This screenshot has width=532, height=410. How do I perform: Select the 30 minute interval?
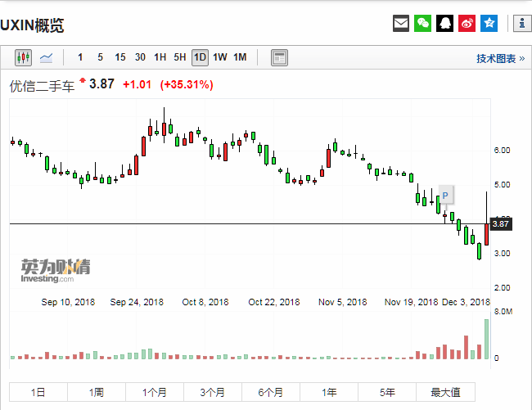pyautogui.click(x=140, y=57)
